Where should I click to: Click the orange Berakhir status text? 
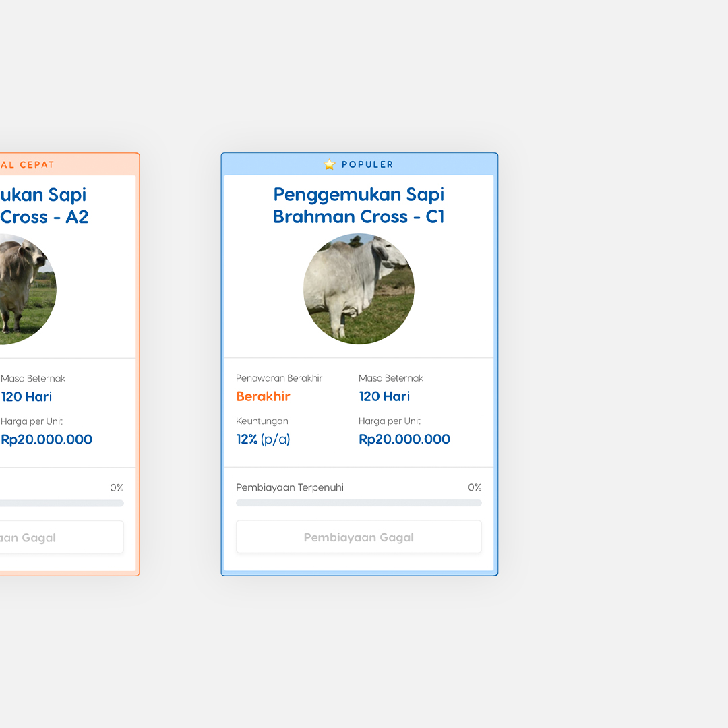pos(263,396)
